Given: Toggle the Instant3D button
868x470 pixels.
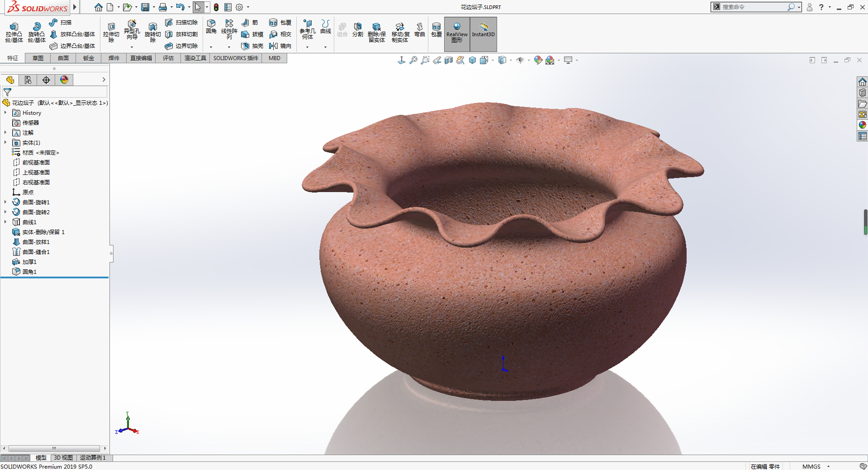Looking at the screenshot, I should tap(484, 34).
